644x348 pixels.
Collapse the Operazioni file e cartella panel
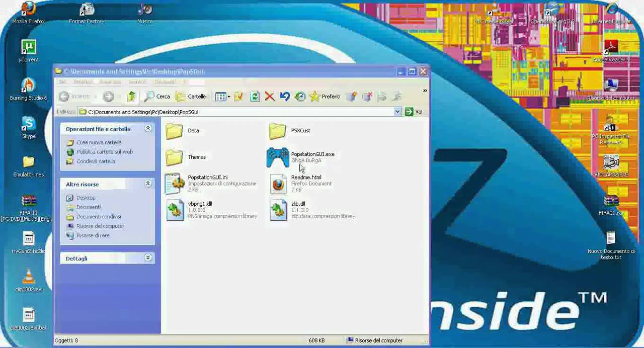tap(148, 129)
